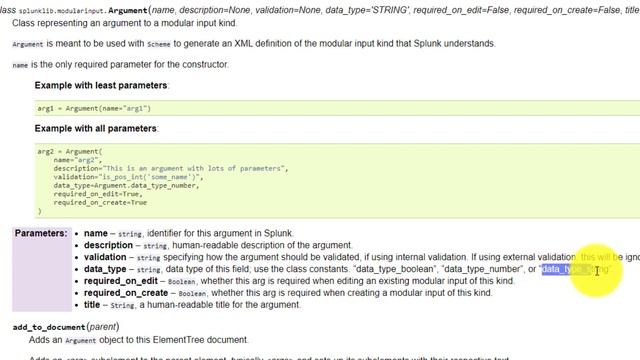The width and height of the screenshot is (640, 360).
Task: Click the 'name' parameter entry
Action: click(188, 233)
